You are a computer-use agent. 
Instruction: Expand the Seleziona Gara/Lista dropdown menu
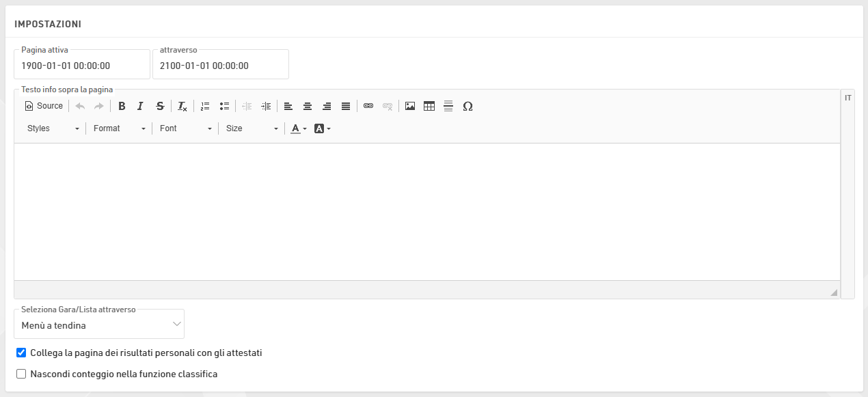[x=99, y=325]
